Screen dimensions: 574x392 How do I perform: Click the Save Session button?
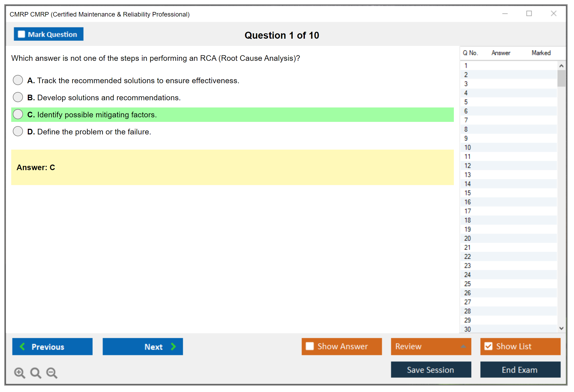click(431, 370)
